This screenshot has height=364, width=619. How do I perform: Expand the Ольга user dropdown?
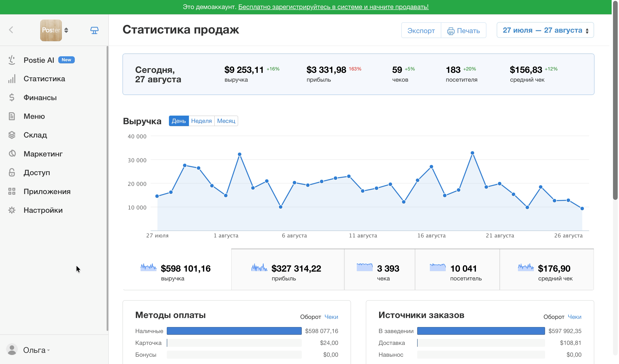point(36,350)
